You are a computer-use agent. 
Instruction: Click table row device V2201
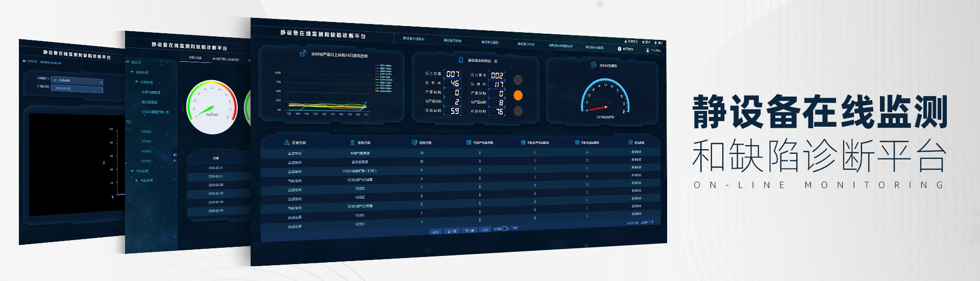(360, 224)
